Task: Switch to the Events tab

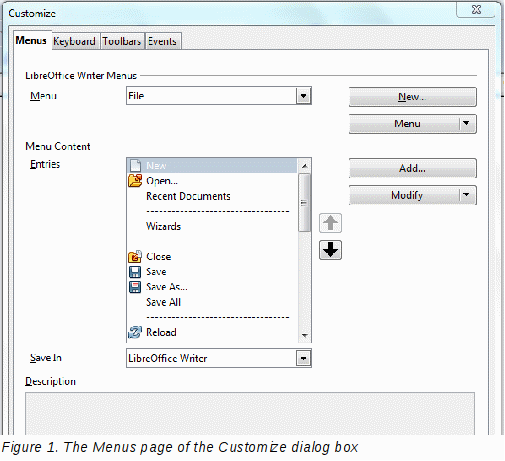Action: (x=162, y=41)
